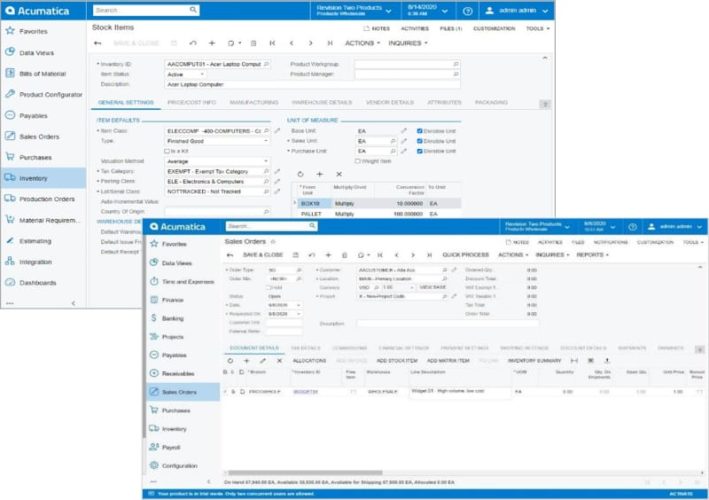Switch to MANUFACTURING tab
The height and width of the screenshot is (500, 709).
pyautogui.click(x=254, y=102)
